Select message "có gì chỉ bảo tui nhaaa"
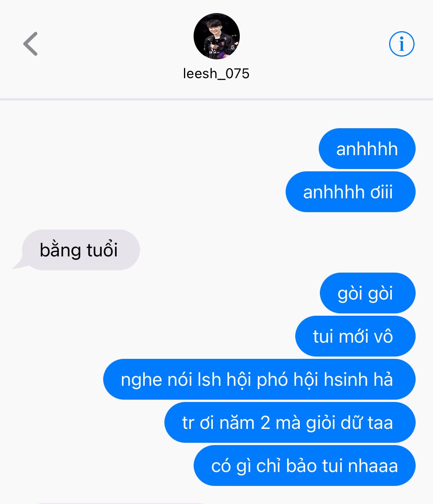Viewport: 433px width, 504px height. click(x=304, y=465)
